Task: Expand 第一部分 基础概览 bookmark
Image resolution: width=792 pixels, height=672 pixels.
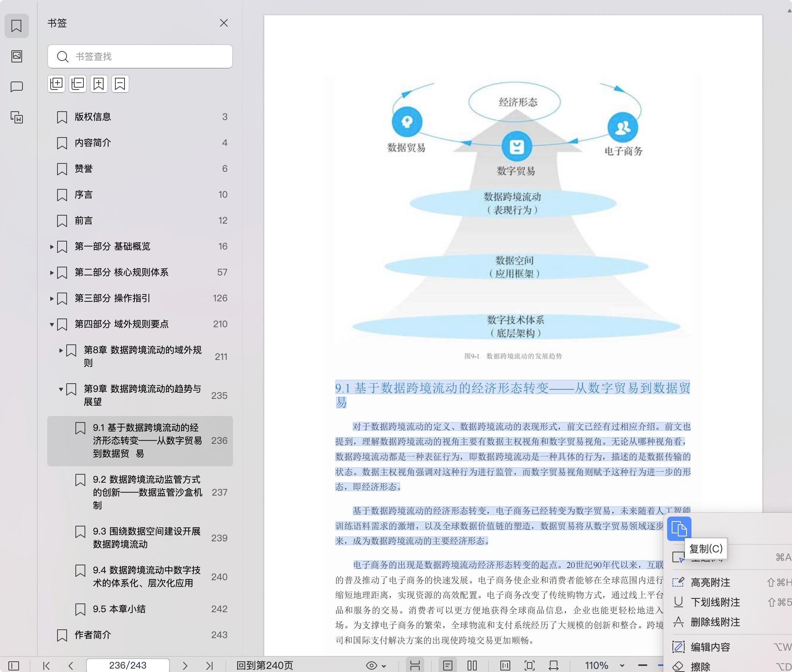Action: [52, 247]
